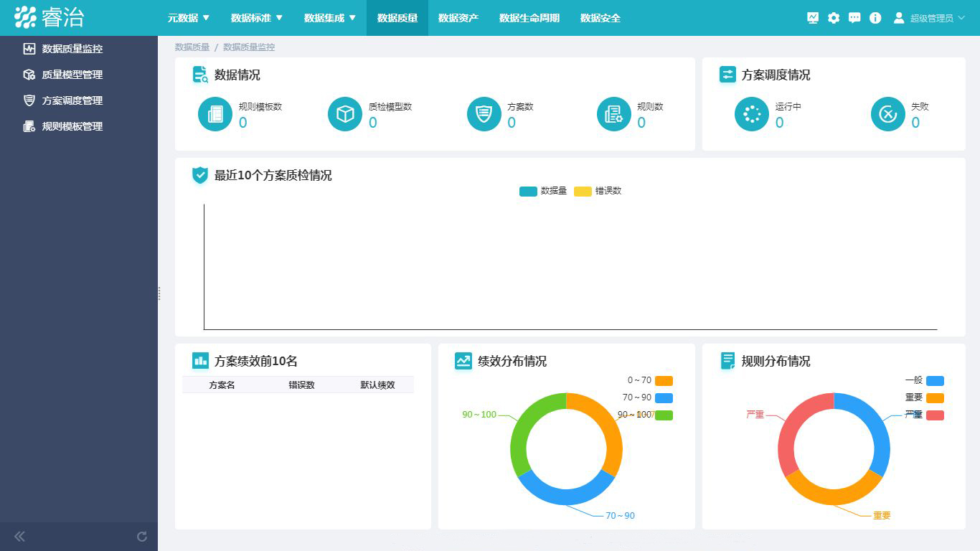Toggle 数据量 legend in bar chart
This screenshot has width=980, height=551.
[x=529, y=192]
